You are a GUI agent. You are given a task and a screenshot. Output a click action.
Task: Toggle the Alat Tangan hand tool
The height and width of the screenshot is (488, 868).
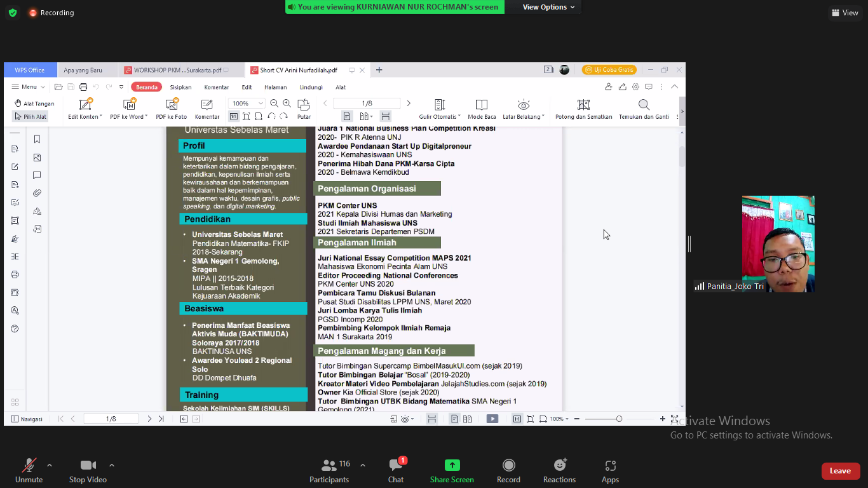pyautogui.click(x=34, y=104)
